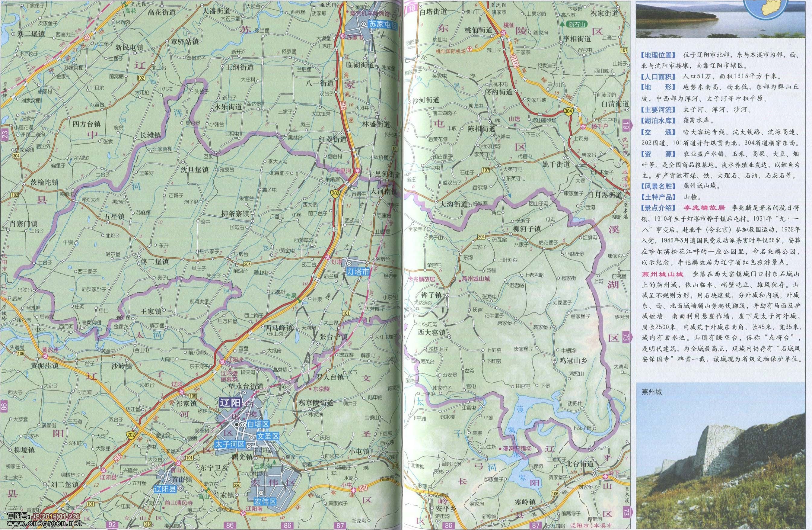This screenshot has width=812, height=530.
Task: Click the 灯塔市 city marker circle
Action: [x=349, y=263]
